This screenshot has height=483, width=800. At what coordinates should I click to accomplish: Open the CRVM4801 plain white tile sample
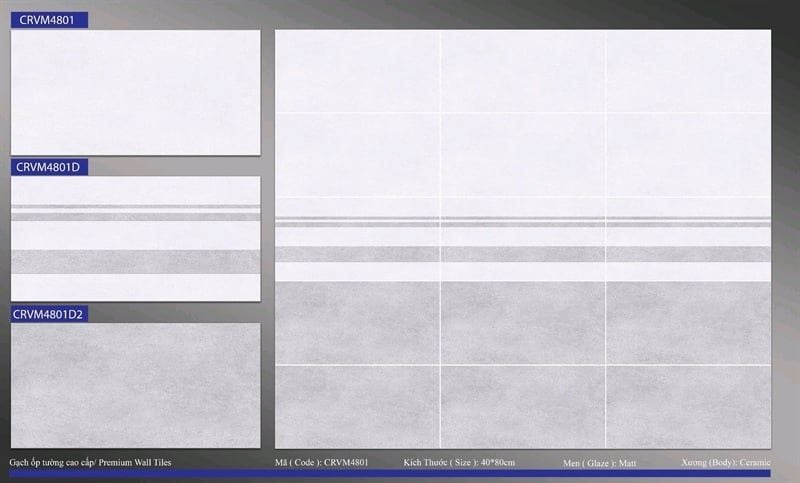click(136, 92)
